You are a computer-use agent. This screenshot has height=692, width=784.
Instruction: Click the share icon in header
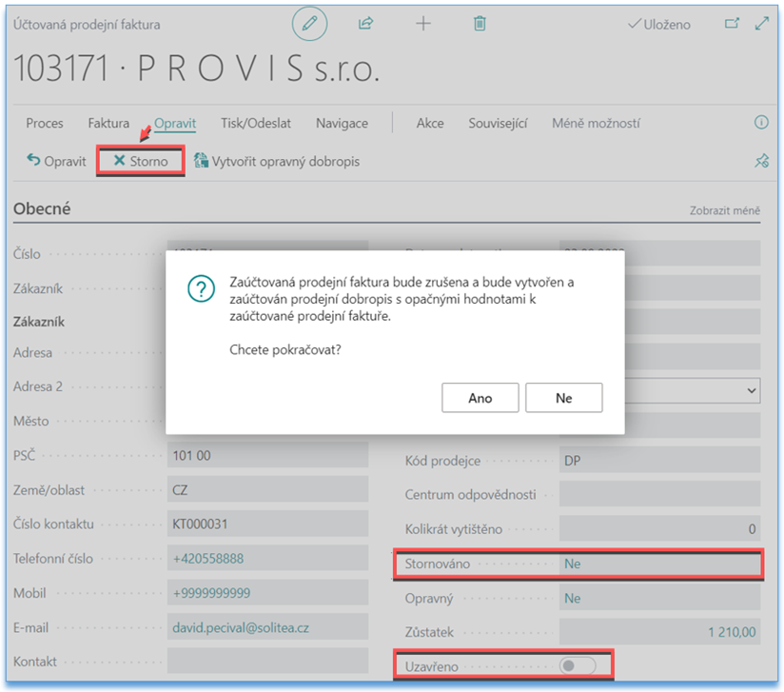tap(365, 25)
